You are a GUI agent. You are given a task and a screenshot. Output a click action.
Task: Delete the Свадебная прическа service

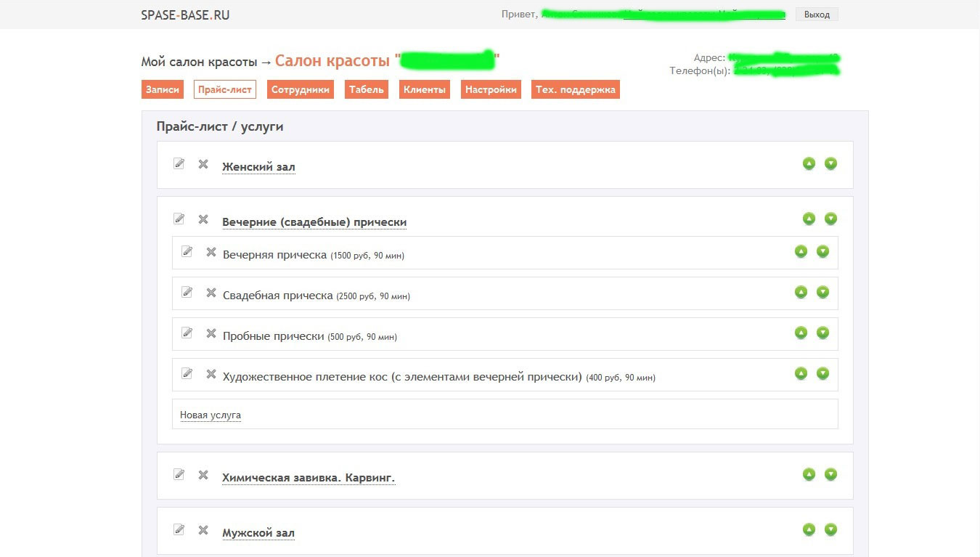pyautogui.click(x=211, y=293)
